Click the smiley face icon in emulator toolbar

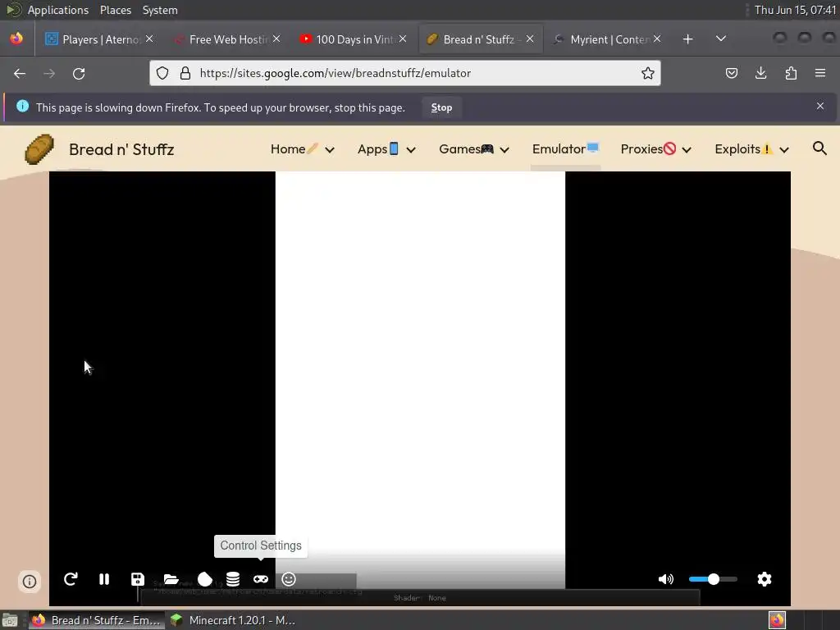289,579
